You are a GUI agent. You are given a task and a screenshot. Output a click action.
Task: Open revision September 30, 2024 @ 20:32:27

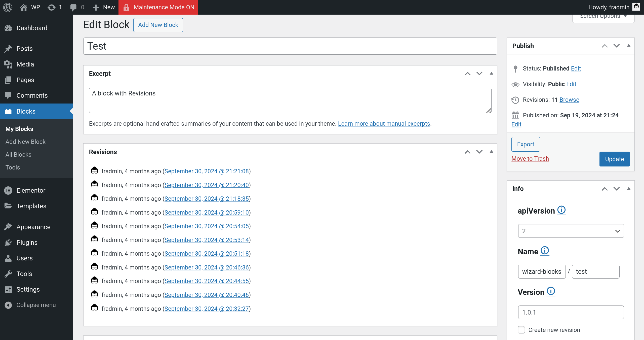207,309
